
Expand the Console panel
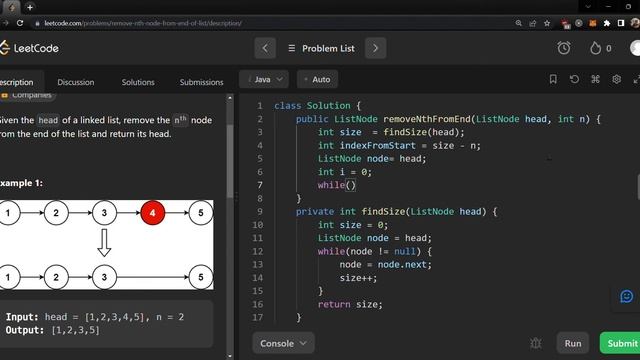(x=283, y=343)
